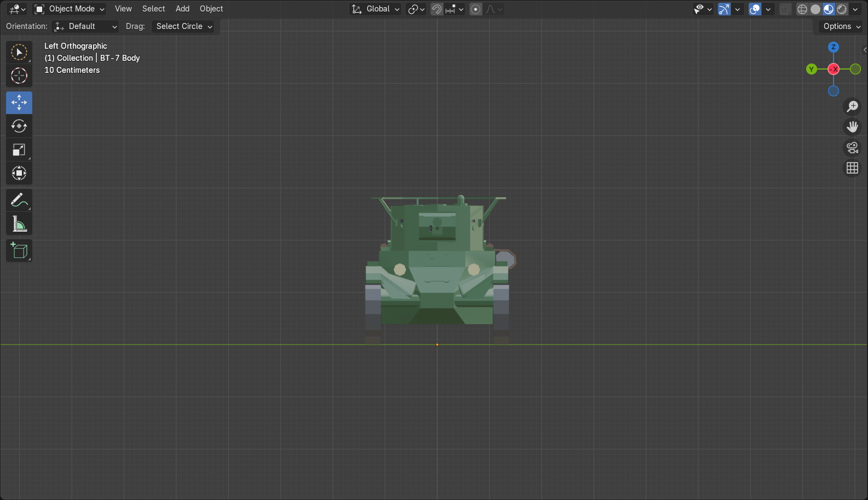
Task: Open the View menu
Action: pyautogui.click(x=123, y=9)
